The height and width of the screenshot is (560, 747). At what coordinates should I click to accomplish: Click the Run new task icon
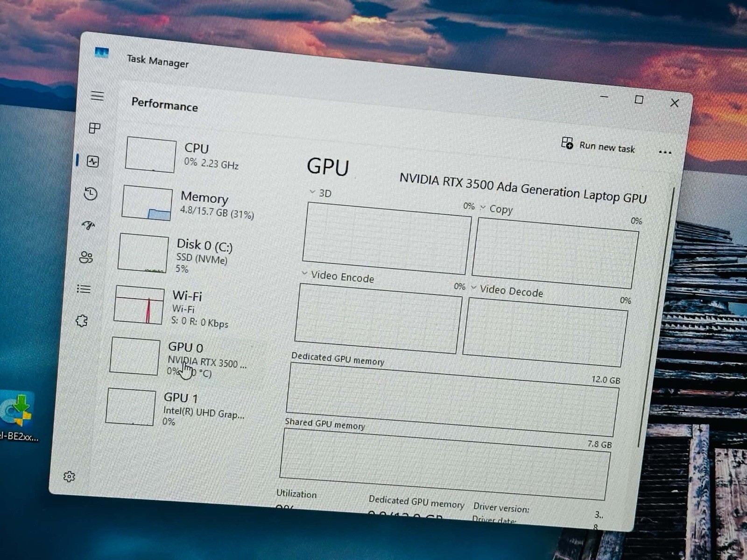(x=567, y=143)
